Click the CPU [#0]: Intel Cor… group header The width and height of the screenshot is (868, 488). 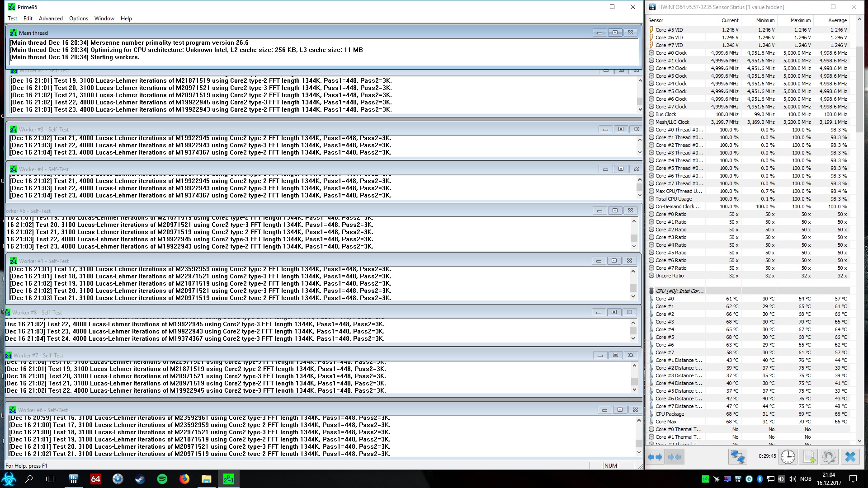tap(748, 291)
